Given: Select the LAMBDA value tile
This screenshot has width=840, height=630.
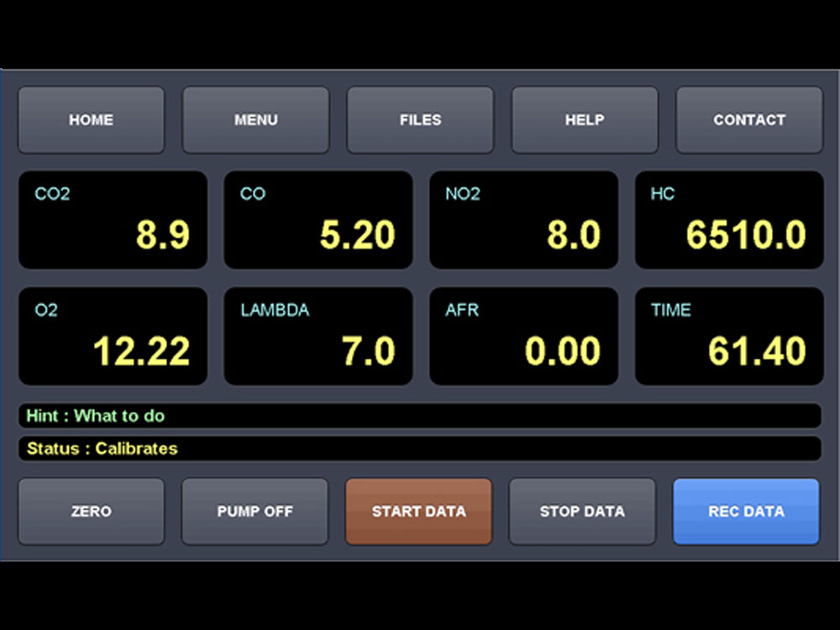Looking at the screenshot, I should [x=318, y=336].
